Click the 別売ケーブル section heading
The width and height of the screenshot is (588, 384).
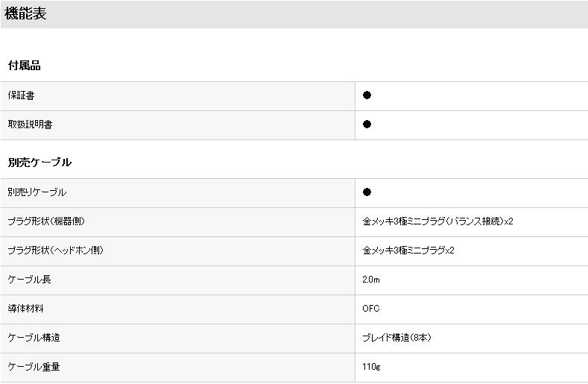pyautogui.click(x=39, y=163)
